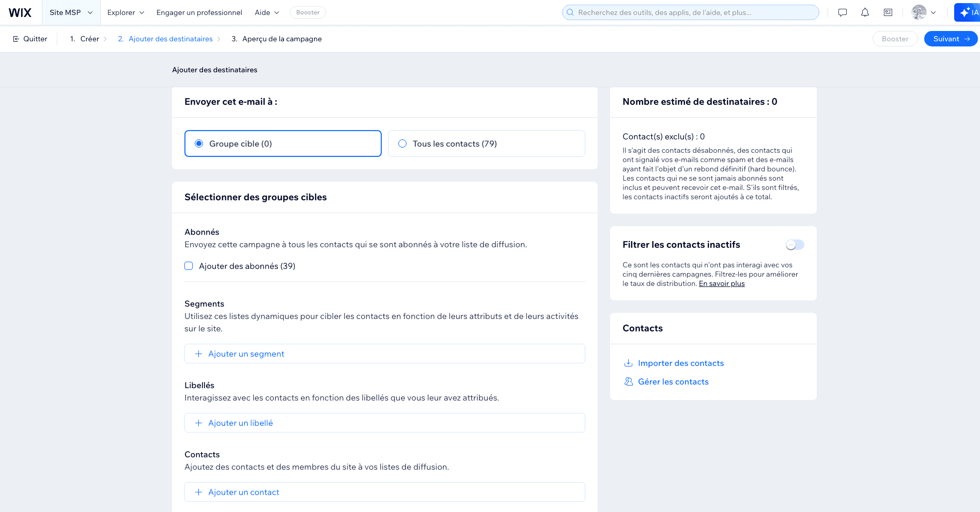This screenshot has height=512, width=980.
Task: Click the import contacts download icon
Action: point(628,363)
